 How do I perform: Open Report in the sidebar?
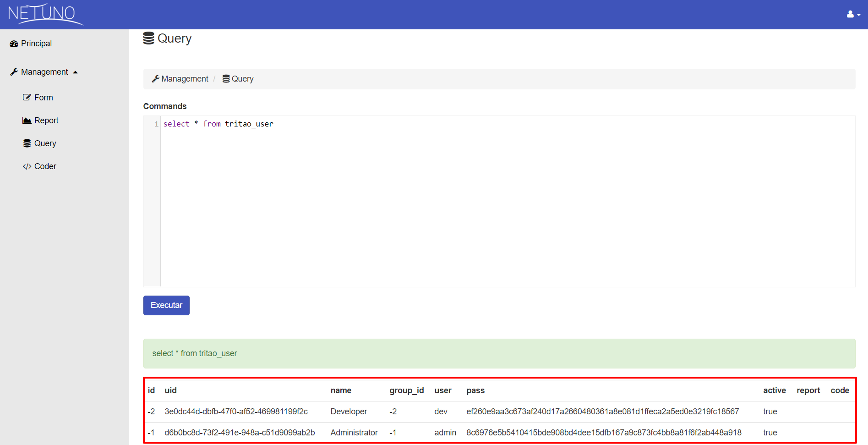40,121
